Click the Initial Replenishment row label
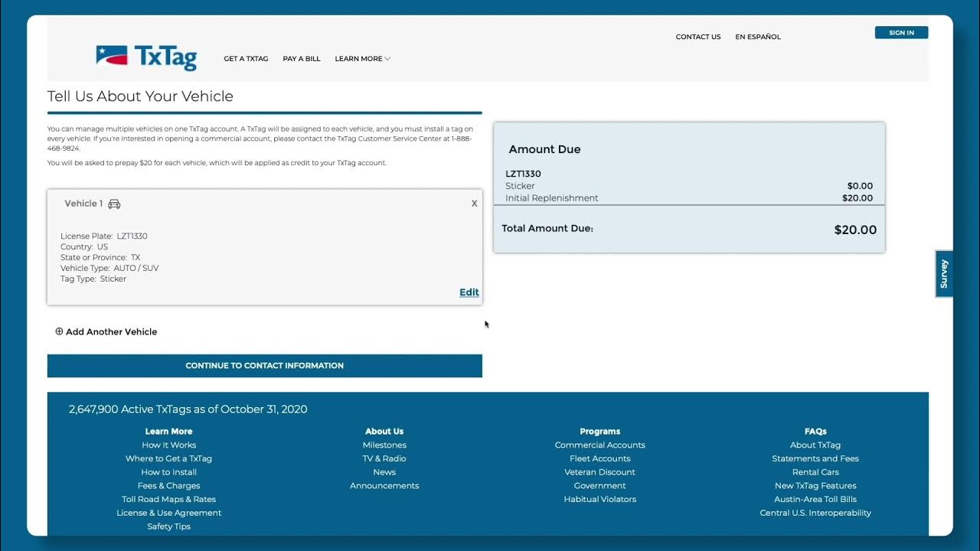The height and width of the screenshot is (551, 980). (551, 198)
